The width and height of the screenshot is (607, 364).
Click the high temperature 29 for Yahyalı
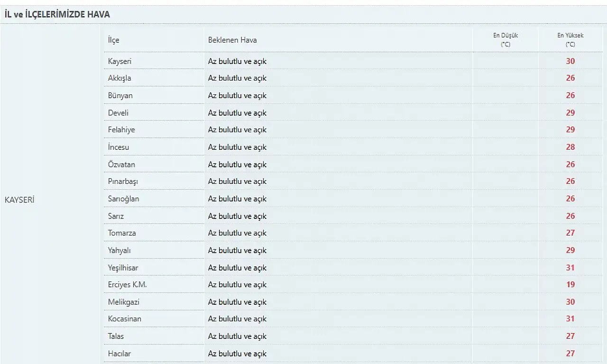[570, 250]
